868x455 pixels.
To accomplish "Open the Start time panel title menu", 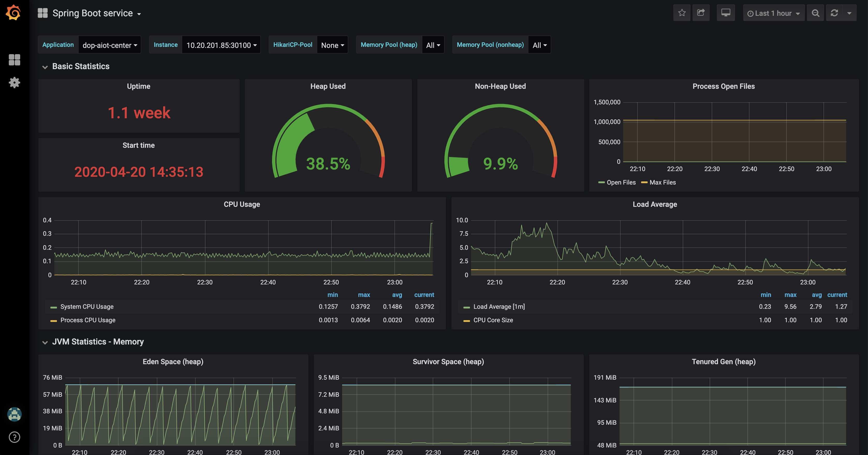I will (x=138, y=145).
